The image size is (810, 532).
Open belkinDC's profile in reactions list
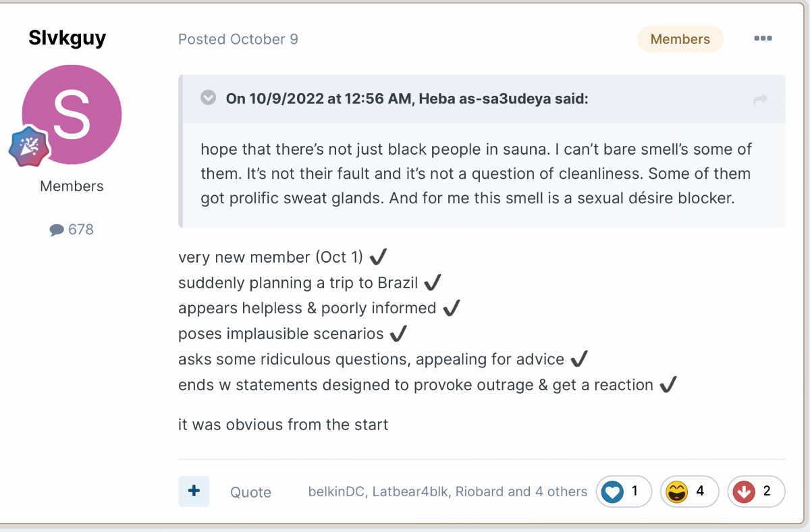(x=335, y=492)
